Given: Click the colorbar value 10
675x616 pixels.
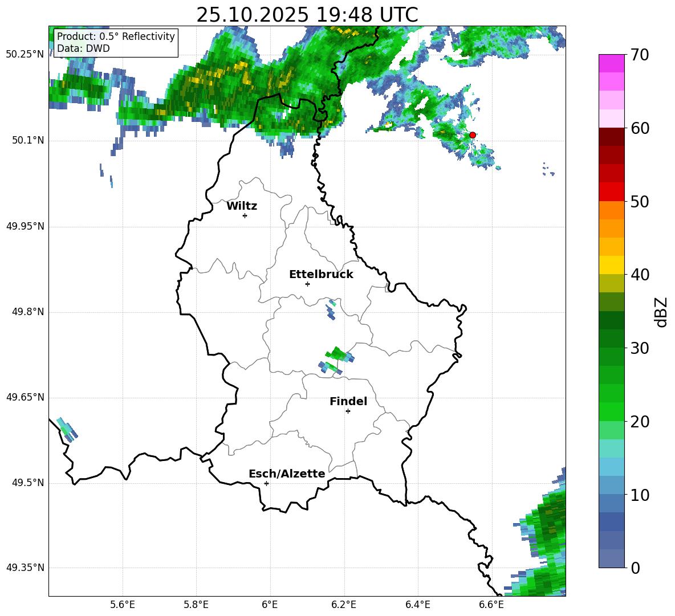Looking at the screenshot, I should click(640, 495).
